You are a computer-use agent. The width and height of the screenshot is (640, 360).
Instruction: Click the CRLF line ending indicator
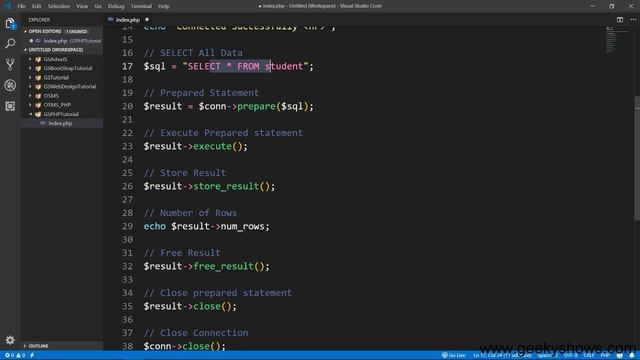click(x=589, y=355)
